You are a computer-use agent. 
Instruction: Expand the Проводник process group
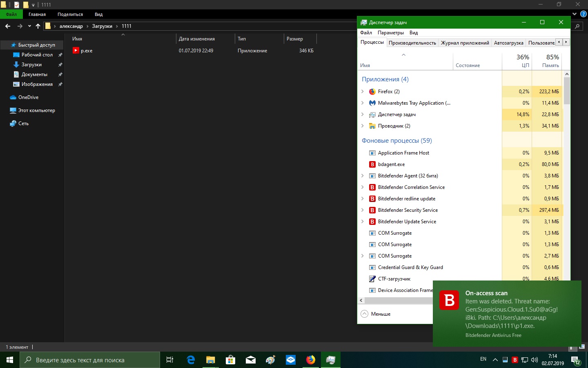coord(363,126)
